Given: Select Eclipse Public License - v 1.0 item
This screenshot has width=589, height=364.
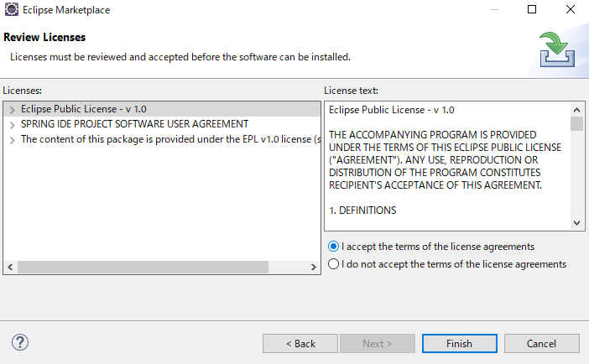Looking at the screenshot, I should click(83, 109).
